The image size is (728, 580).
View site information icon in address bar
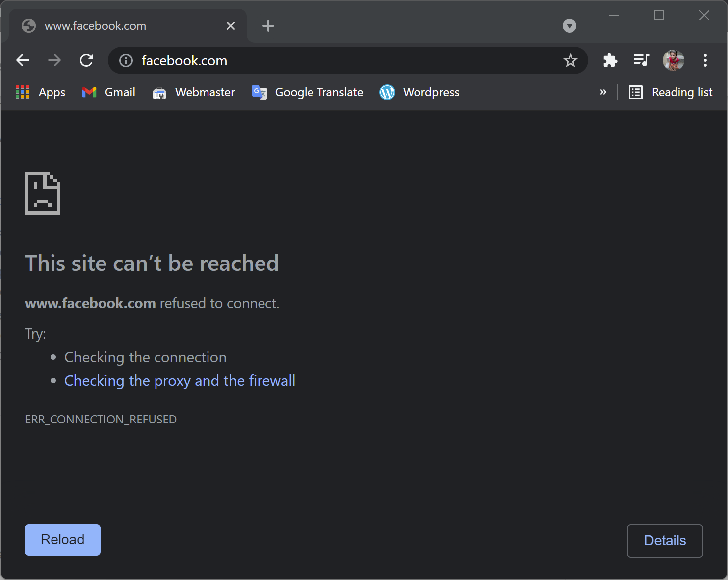click(x=126, y=60)
